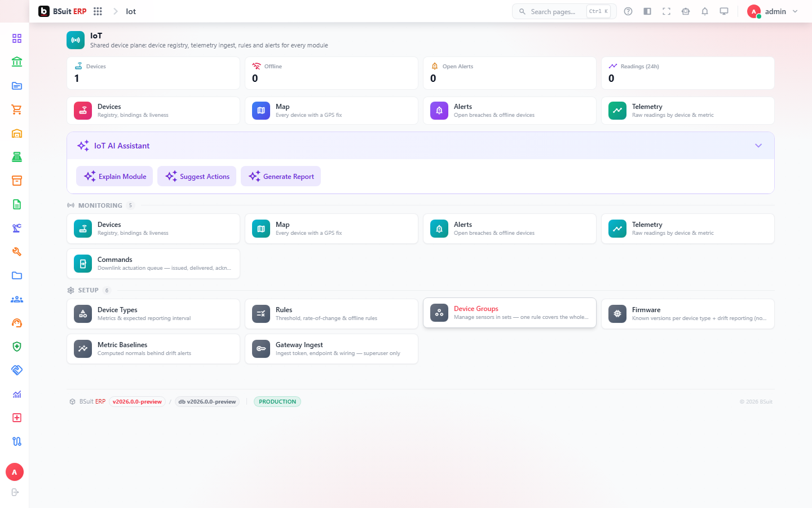Click the PRODUCTION environment badge
Viewport: 812px width, 508px height.
[x=277, y=402]
